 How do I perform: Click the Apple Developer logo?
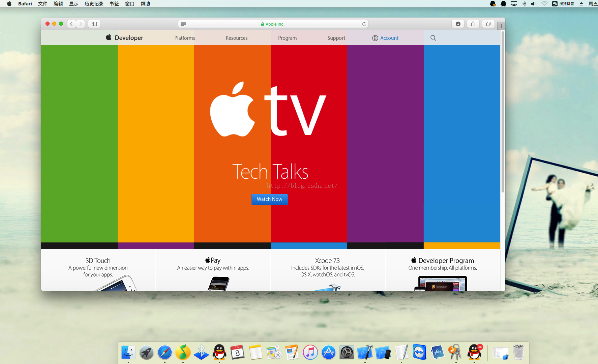(124, 38)
